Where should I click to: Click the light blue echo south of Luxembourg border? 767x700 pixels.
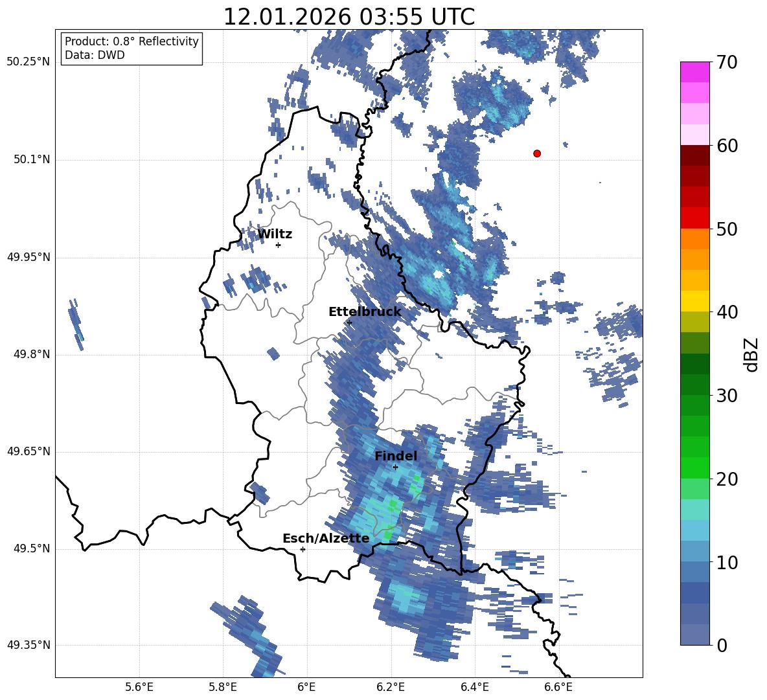[406, 598]
